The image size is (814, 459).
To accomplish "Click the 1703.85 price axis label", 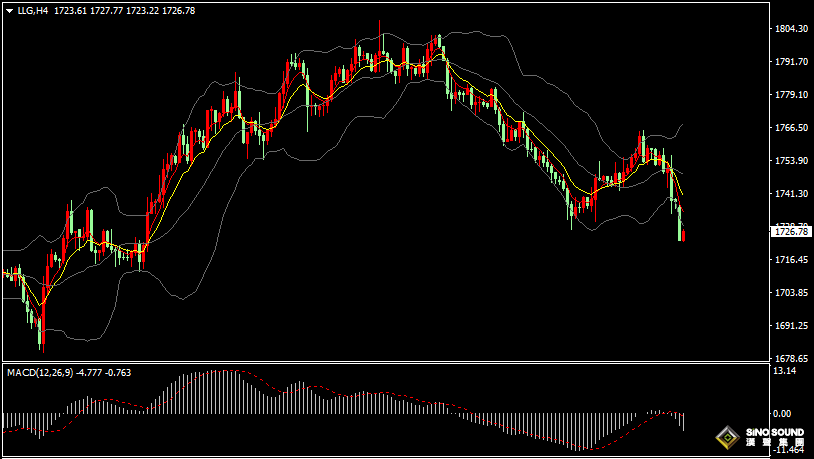I will click(790, 293).
